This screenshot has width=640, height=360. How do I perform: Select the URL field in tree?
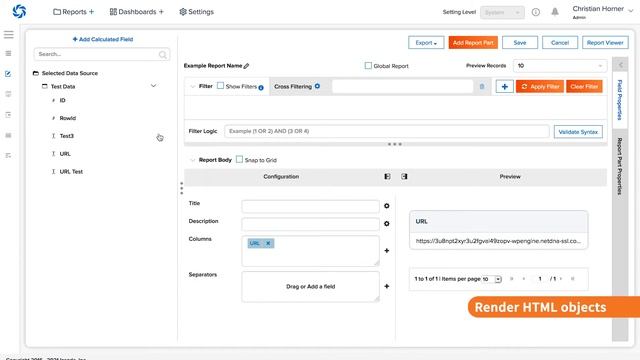(x=65, y=154)
